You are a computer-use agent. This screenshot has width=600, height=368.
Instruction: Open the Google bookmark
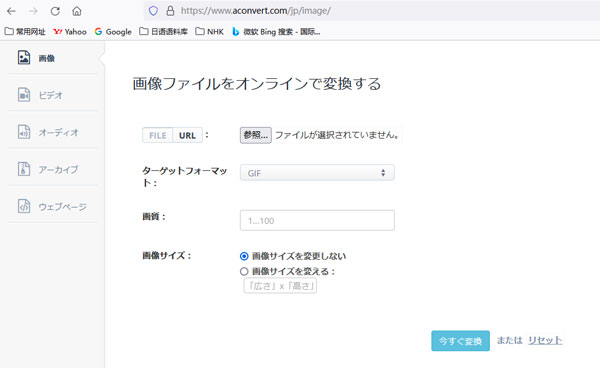point(113,32)
